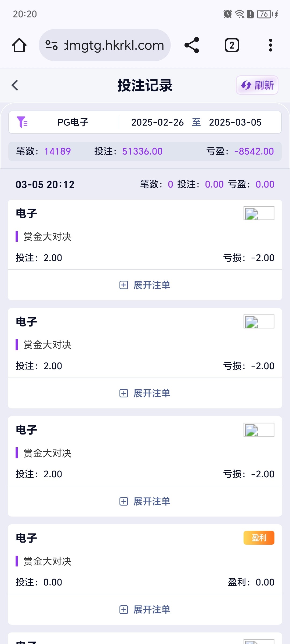The height and width of the screenshot is (644, 290).
Task: Tap the broken image on first card
Action: click(x=259, y=213)
